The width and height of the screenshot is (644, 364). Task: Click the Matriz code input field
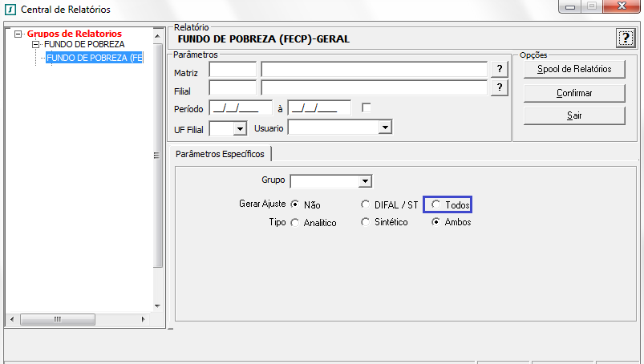[x=233, y=70]
